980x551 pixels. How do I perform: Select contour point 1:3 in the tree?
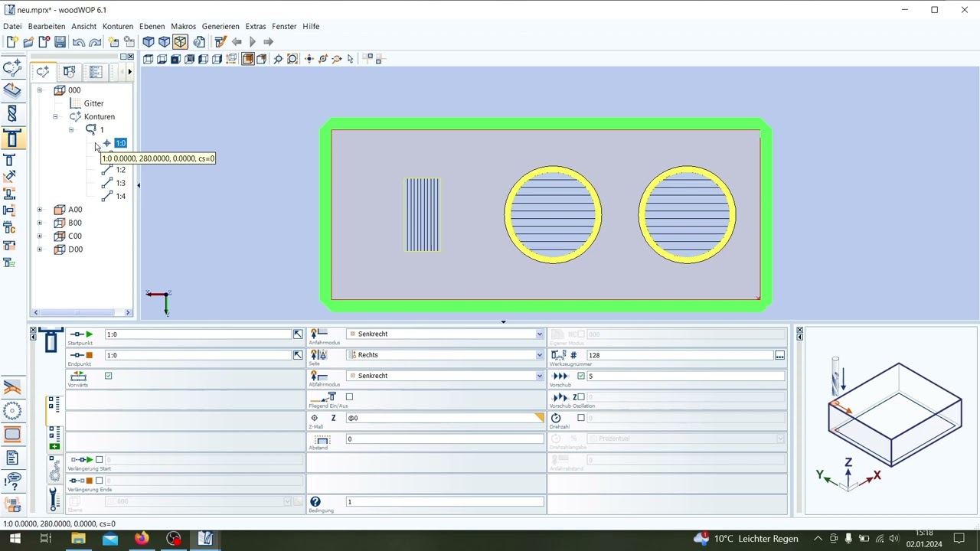[x=120, y=183]
